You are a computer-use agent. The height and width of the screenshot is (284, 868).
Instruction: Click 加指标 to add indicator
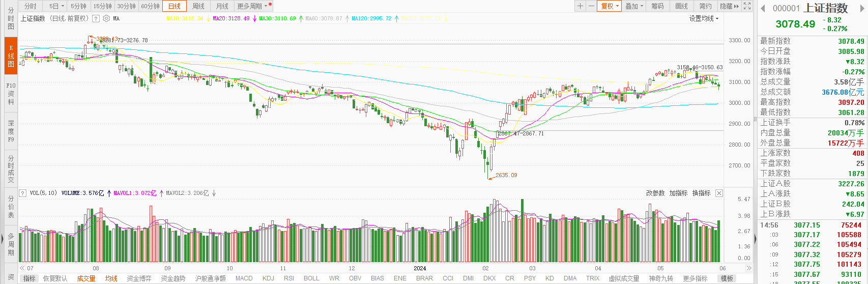678,193
